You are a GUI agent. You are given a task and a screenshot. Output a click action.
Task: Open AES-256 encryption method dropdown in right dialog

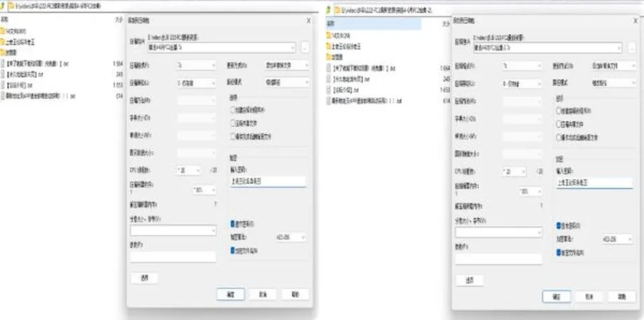click(x=617, y=239)
